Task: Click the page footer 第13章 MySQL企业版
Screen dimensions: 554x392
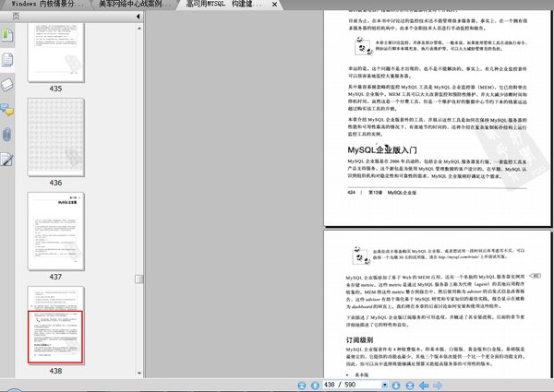Action: click(x=392, y=193)
